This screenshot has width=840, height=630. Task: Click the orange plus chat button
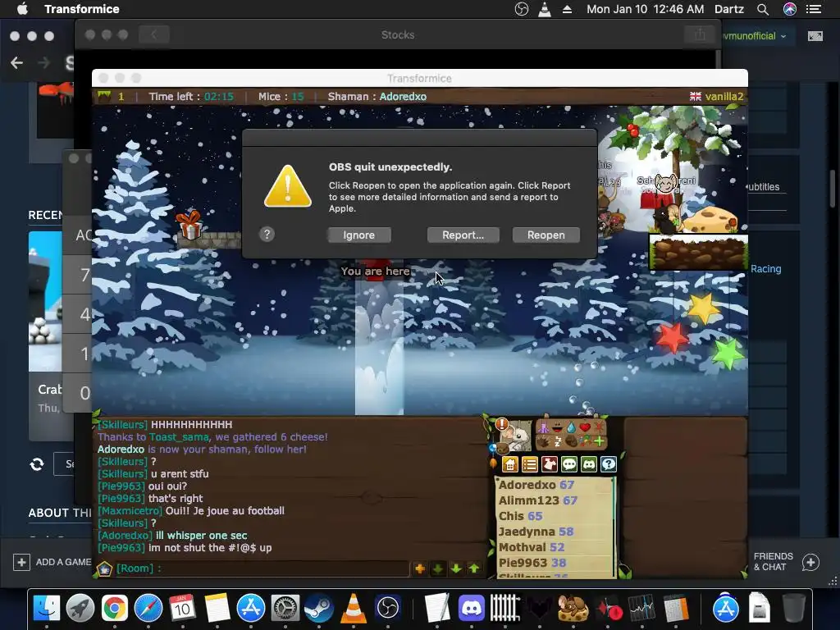[419, 569]
